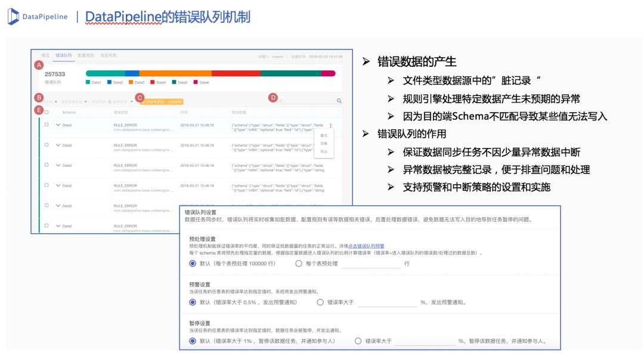Click the red Data4 segment of the bar
Image resolution: width=644 pixels, height=359 pixels.
click(x=236, y=73)
